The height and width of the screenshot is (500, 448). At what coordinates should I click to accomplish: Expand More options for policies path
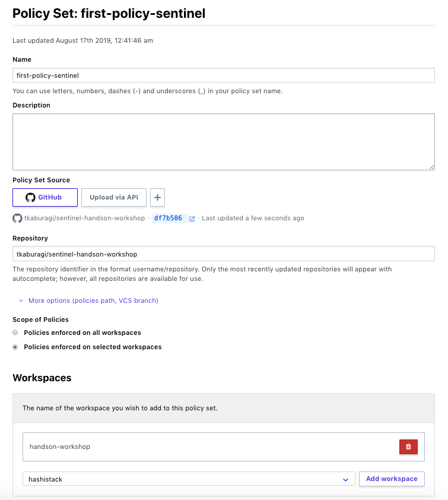(93, 300)
